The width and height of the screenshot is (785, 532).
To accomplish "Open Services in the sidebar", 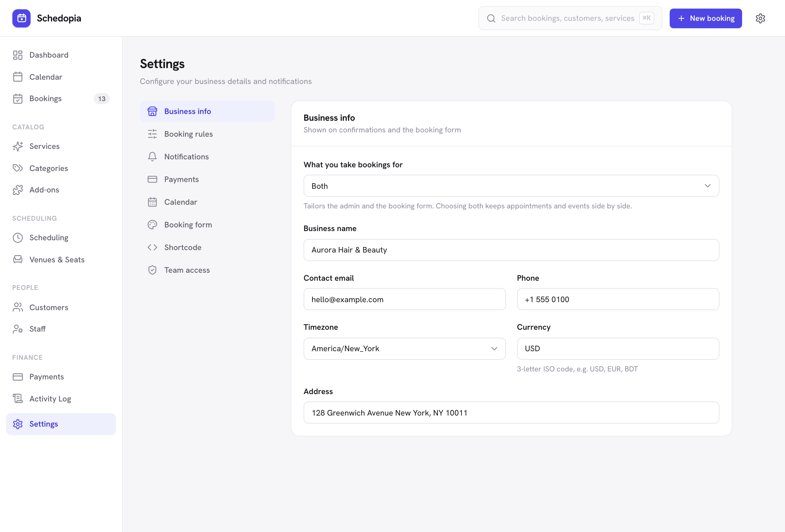I will click(61, 146).
